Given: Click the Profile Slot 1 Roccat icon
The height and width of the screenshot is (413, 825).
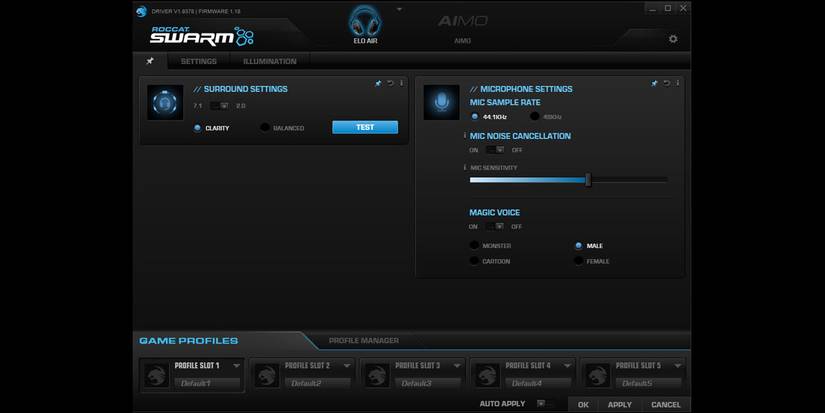Looking at the screenshot, I should click(156, 376).
